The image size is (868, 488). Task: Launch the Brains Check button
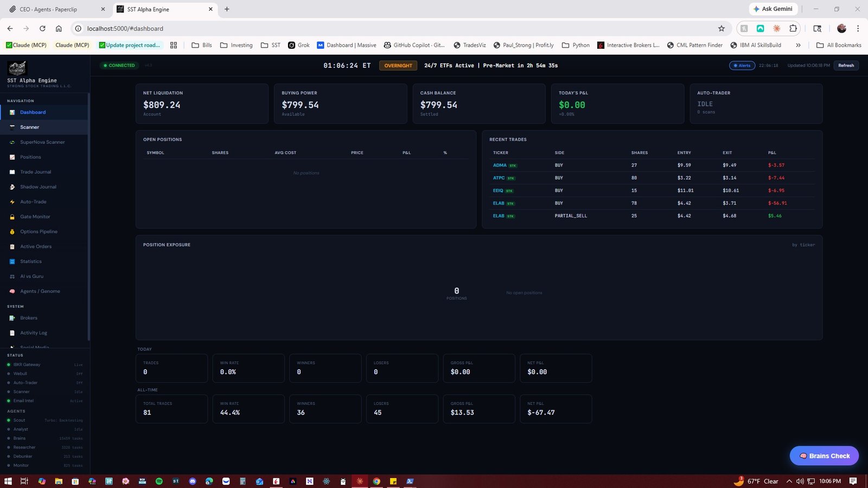pos(824,455)
